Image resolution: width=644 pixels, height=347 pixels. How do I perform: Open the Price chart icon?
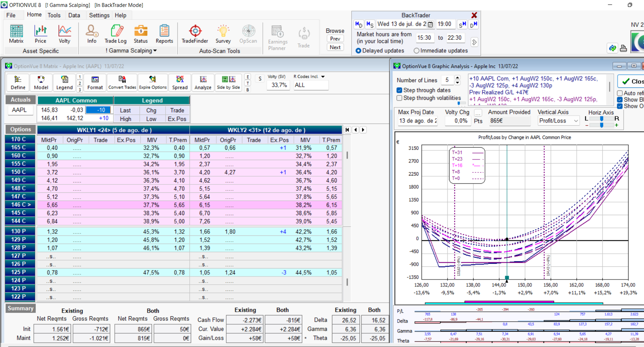tap(40, 34)
